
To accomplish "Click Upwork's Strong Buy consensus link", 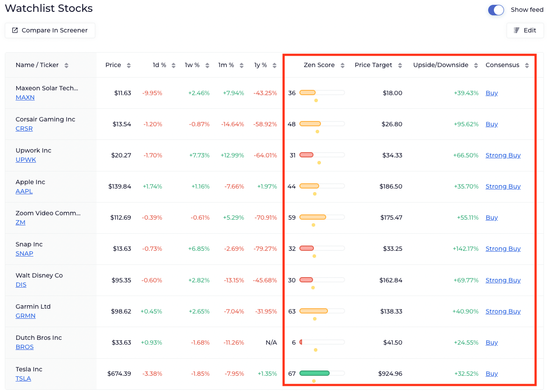I will click(x=503, y=155).
